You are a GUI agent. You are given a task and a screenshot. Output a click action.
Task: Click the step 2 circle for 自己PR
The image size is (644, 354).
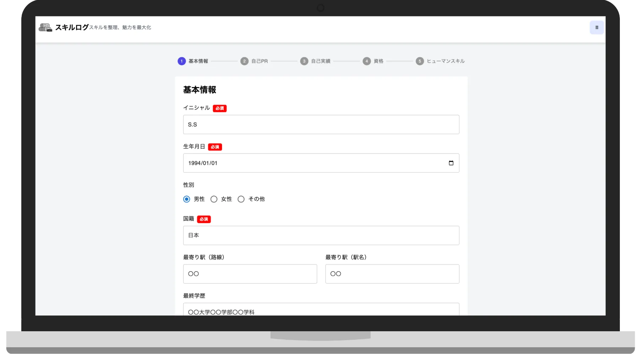[244, 61]
